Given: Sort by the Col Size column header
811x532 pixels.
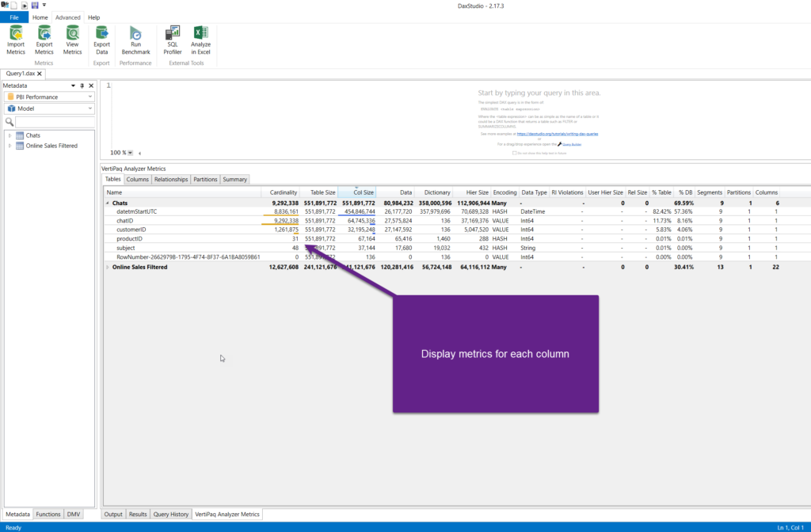Looking at the screenshot, I should point(356,192).
